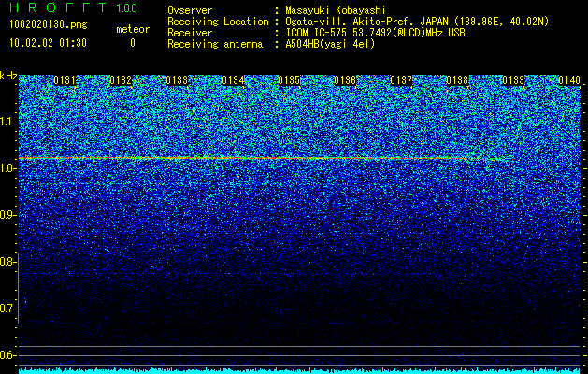
Task: Click the meteor count value 0
Action: pyautogui.click(x=133, y=43)
